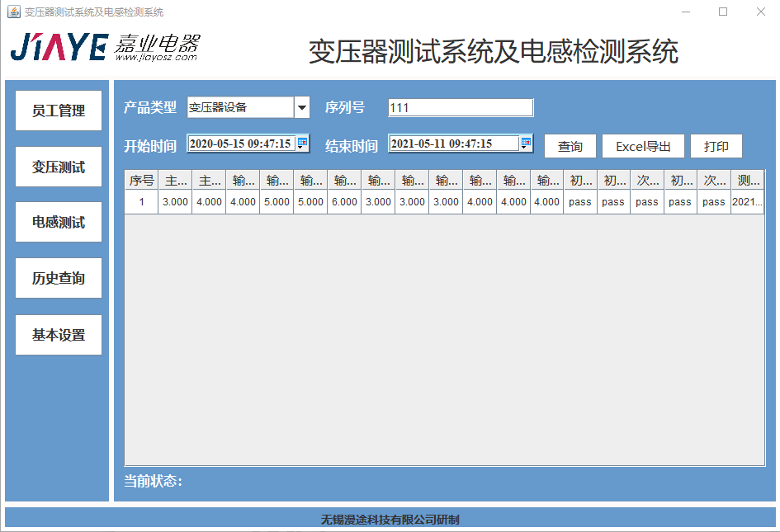Expand the 产品类型 dropdown arrow
780x532 pixels.
[301, 107]
